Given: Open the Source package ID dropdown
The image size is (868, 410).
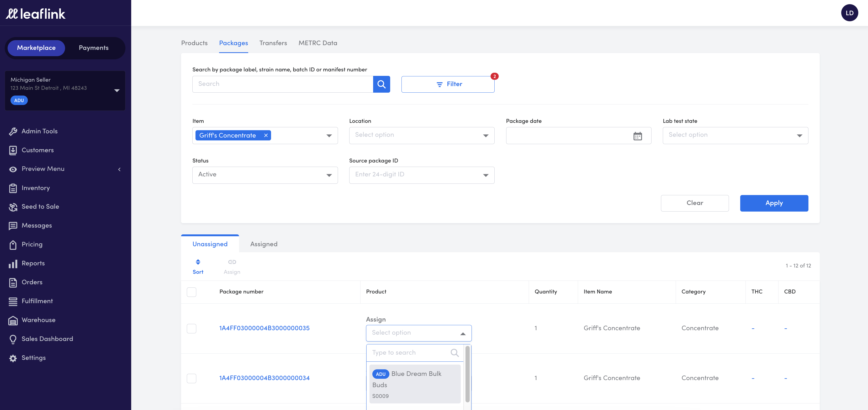Looking at the screenshot, I should [x=421, y=175].
